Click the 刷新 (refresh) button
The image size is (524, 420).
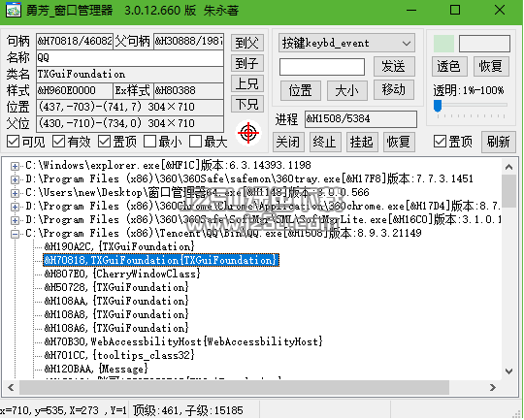coord(498,142)
